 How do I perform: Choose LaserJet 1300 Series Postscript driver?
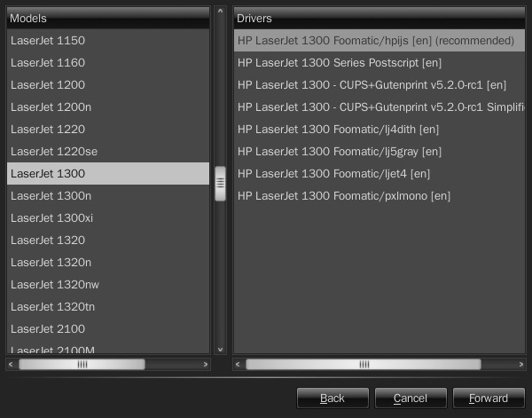pyautogui.click(x=379, y=62)
